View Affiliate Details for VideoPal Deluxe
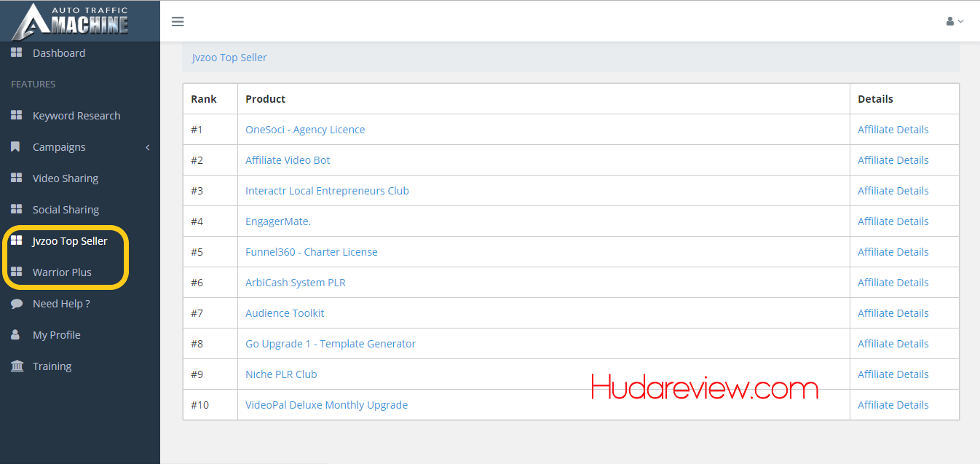This screenshot has height=464, width=980. (x=893, y=405)
